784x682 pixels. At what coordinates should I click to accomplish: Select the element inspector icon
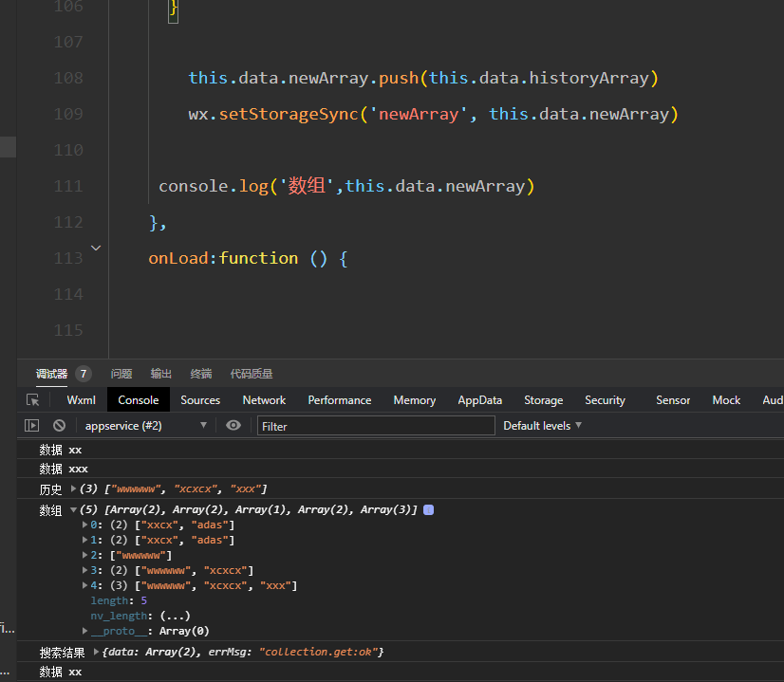[33, 400]
